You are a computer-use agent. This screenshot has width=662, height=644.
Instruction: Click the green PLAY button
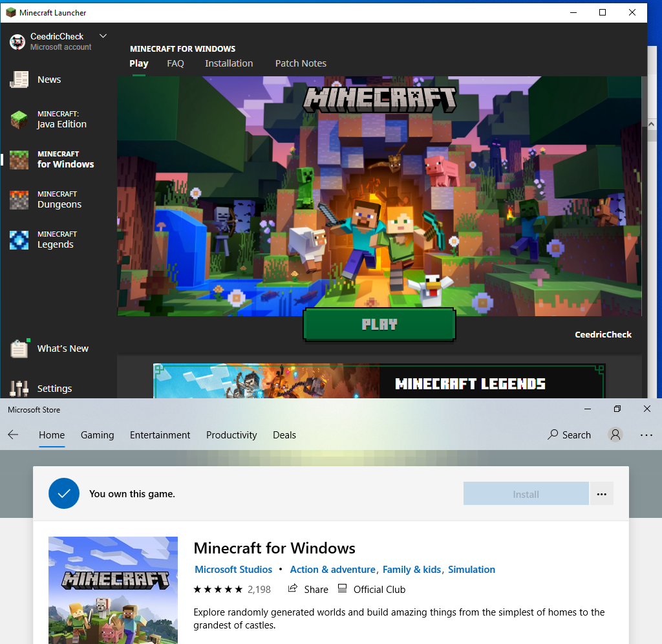tap(379, 325)
